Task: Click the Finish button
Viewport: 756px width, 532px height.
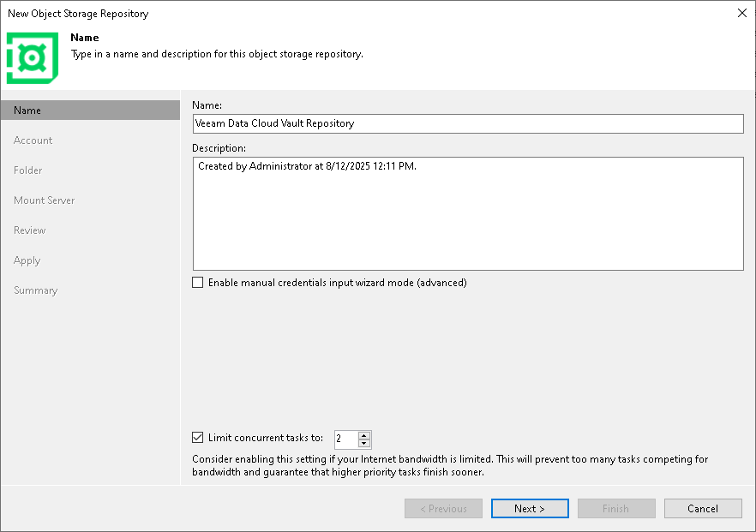Action: click(616, 508)
